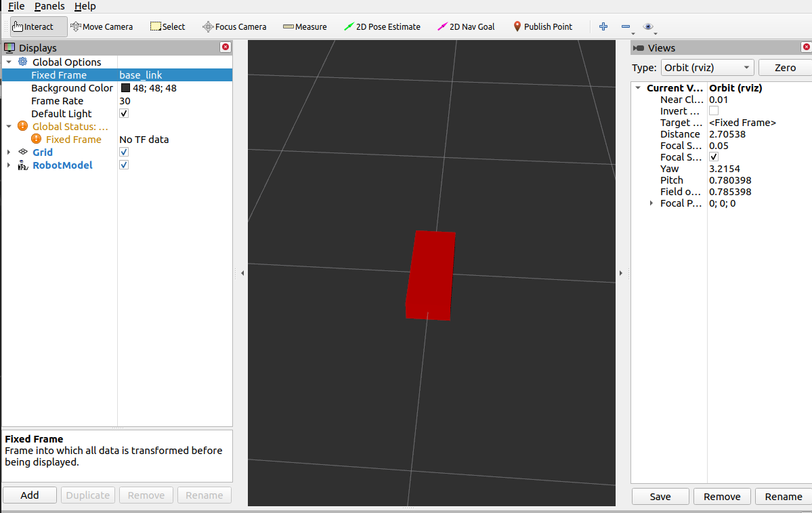Collapse the left panel with arrow handle

click(242, 272)
